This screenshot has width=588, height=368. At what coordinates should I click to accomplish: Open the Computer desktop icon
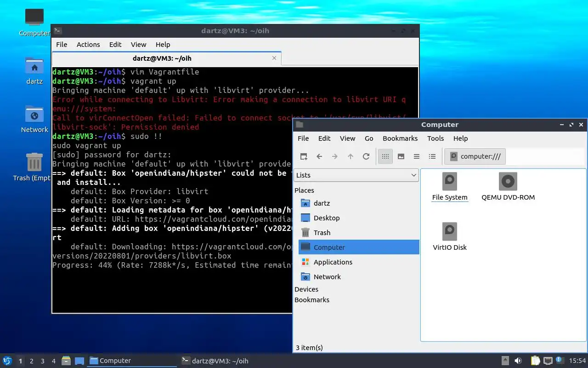(x=34, y=22)
